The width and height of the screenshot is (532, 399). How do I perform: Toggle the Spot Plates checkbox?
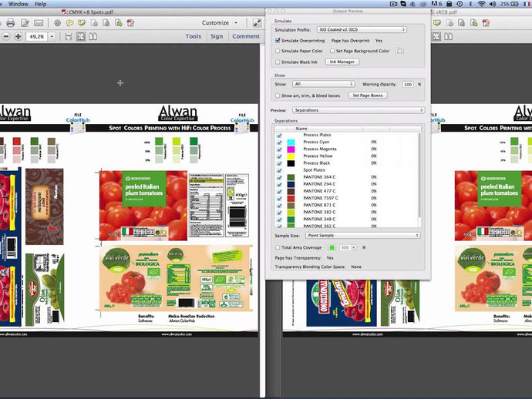[x=279, y=170]
